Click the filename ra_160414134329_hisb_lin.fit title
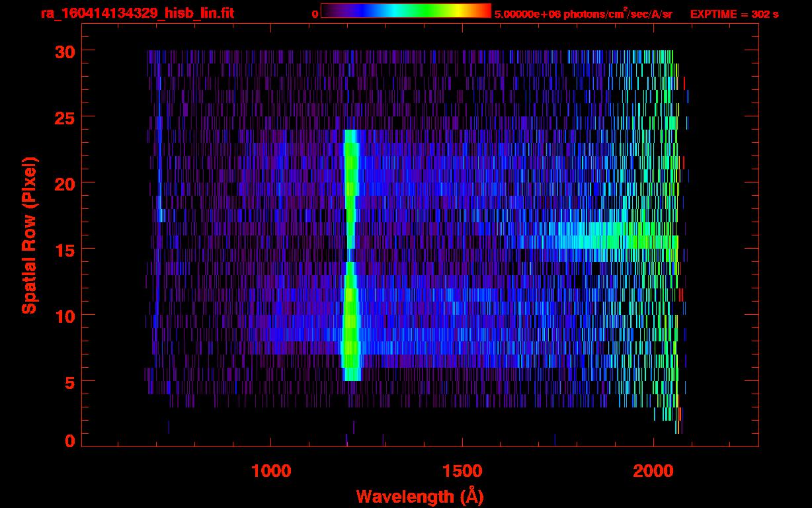812x508 pixels. [x=137, y=13]
